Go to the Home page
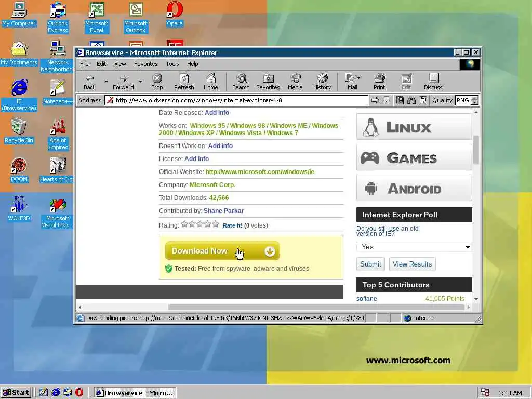532x399 pixels. click(x=211, y=82)
